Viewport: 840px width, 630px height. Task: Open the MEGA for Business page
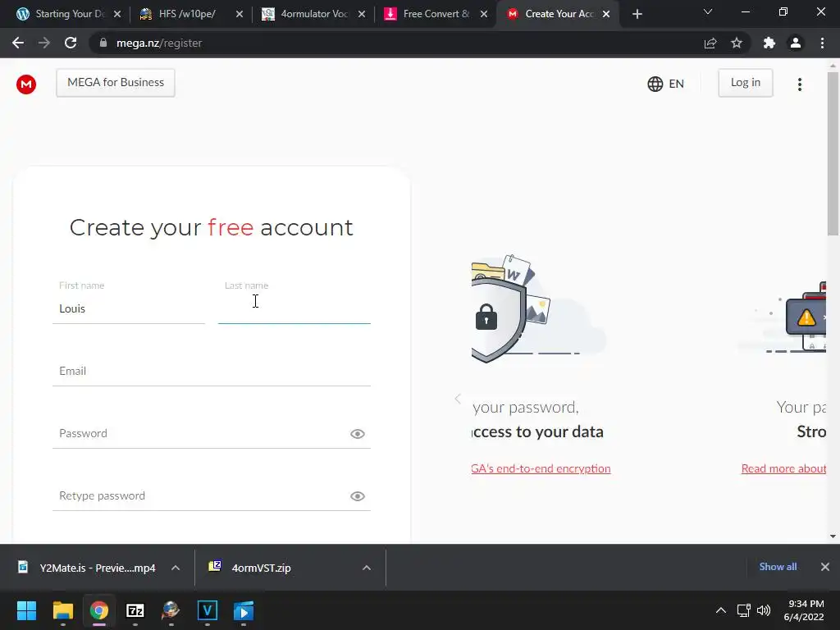[x=116, y=83]
